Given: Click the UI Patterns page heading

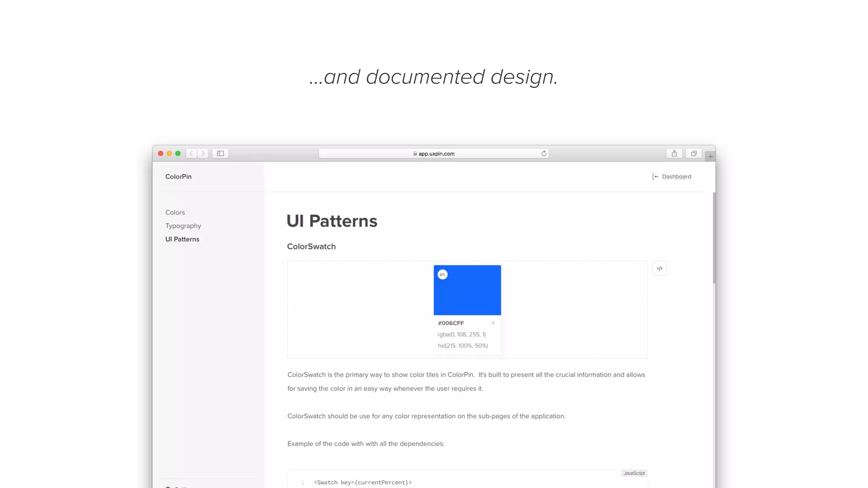Looking at the screenshot, I should pyautogui.click(x=332, y=221).
